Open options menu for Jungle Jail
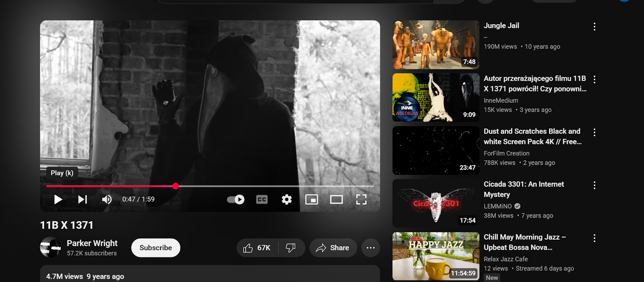The width and height of the screenshot is (644, 282). [x=594, y=27]
